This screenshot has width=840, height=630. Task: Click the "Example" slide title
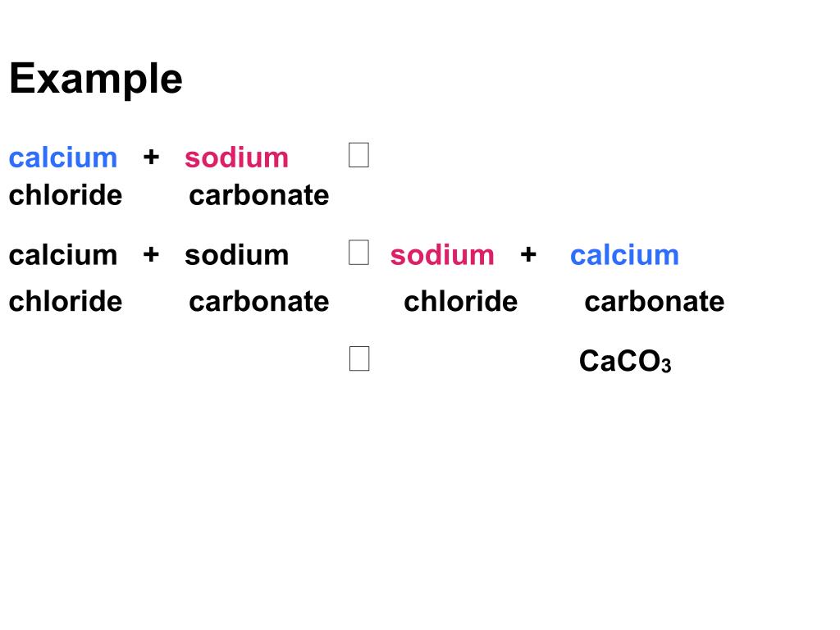[x=96, y=80]
